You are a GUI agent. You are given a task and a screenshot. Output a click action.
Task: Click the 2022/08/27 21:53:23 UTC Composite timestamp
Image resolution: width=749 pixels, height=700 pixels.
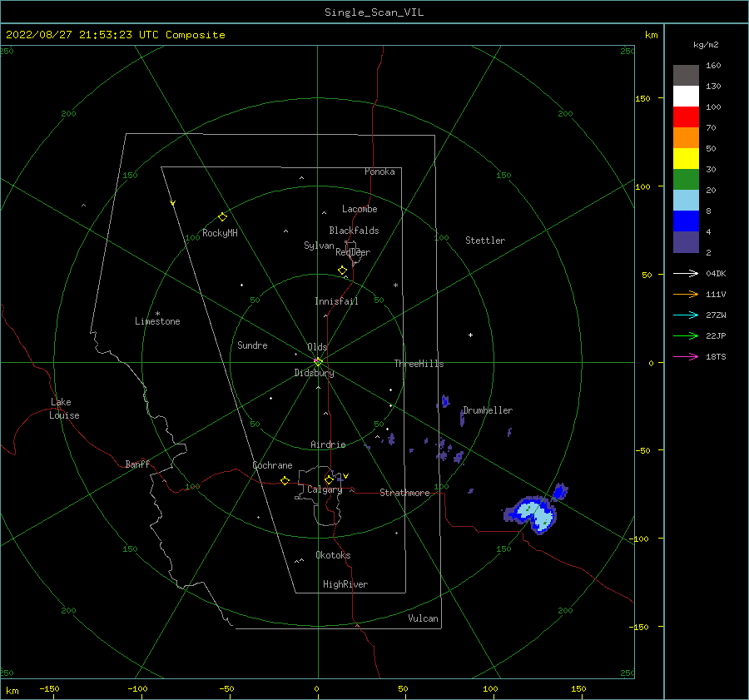[116, 35]
